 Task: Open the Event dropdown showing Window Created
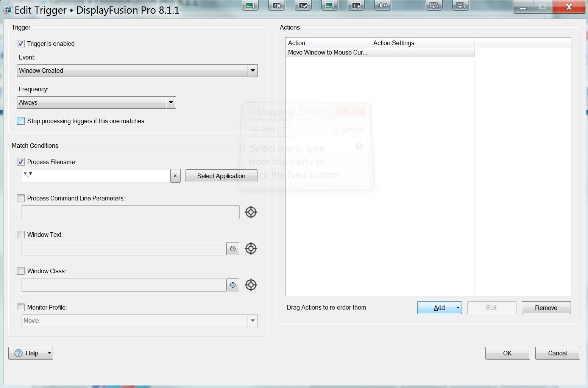click(x=253, y=70)
